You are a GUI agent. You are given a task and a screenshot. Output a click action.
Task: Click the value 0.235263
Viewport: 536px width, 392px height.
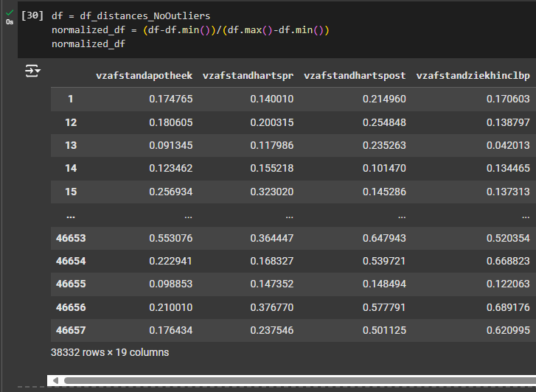click(384, 145)
